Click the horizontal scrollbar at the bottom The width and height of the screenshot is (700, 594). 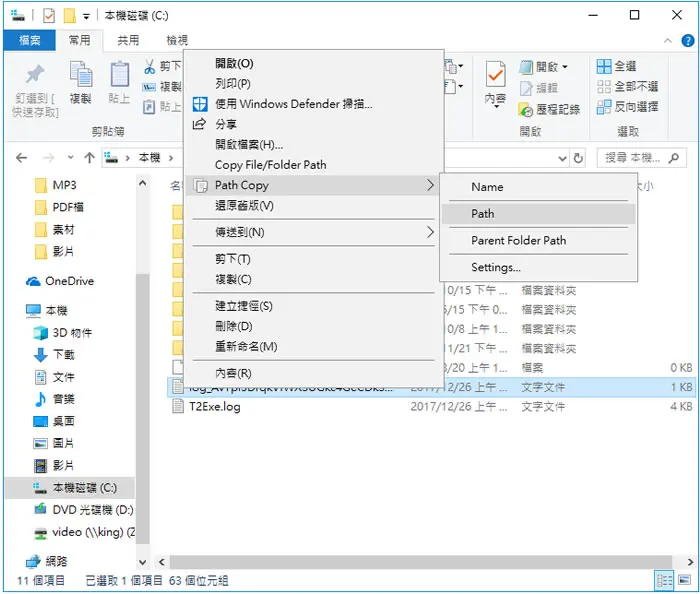coord(421,562)
